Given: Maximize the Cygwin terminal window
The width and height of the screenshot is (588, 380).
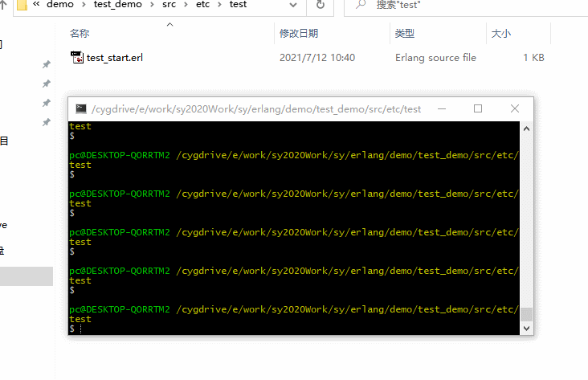Looking at the screenshot, I should tap(478, 108).
